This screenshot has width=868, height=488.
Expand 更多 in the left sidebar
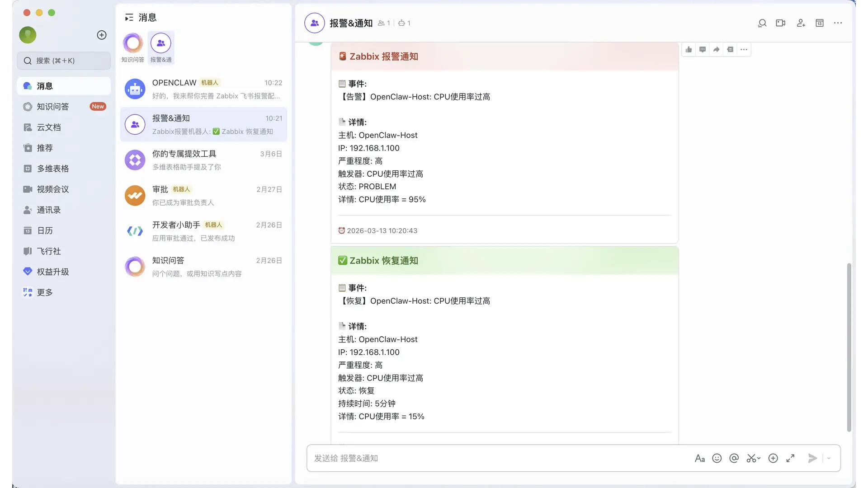coord(44,292)
